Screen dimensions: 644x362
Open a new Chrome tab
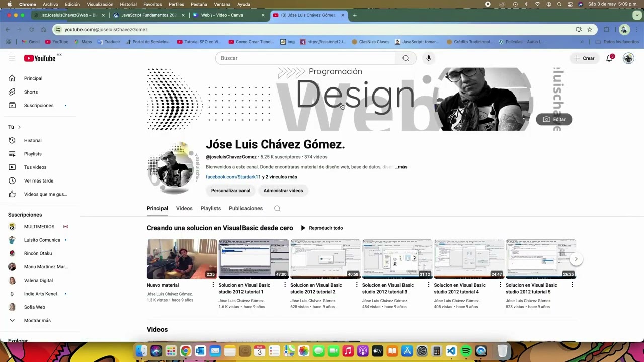(355, 15)
